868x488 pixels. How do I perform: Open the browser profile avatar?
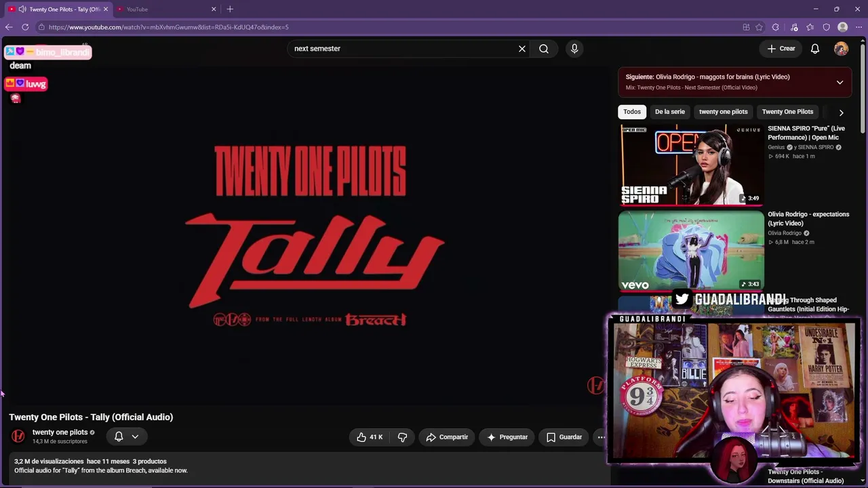pyautogui.click(x=843, y=27)
